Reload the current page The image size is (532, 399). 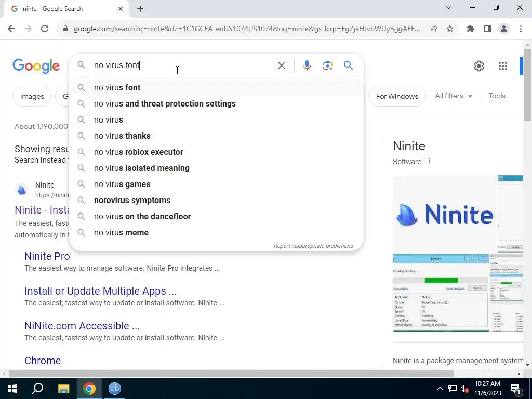(45, 29)
